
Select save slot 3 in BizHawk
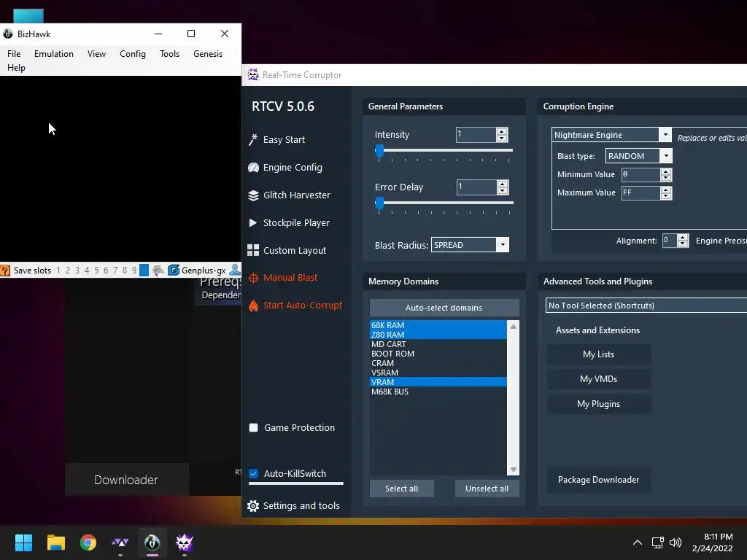pos(77,271)
